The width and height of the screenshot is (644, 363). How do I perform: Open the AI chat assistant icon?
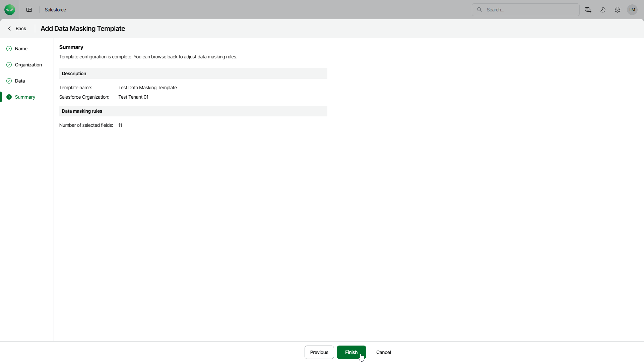pos(588,10)
